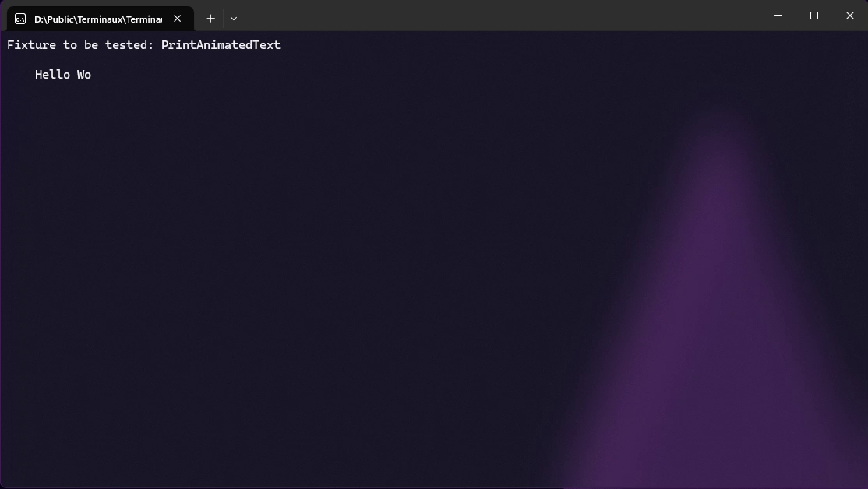Close the terminal window
Image resolution: width=868 pixels, height=489 pixels.
click(850, 16)
